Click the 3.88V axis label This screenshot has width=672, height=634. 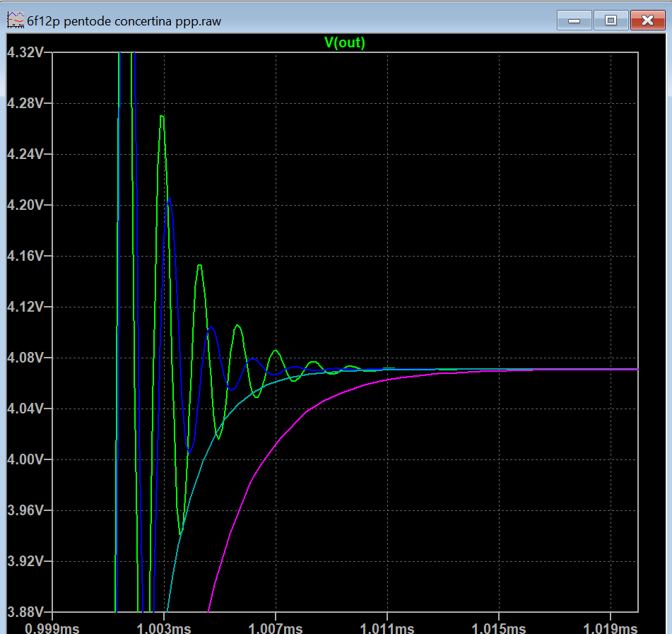click(x=25, y=611)
